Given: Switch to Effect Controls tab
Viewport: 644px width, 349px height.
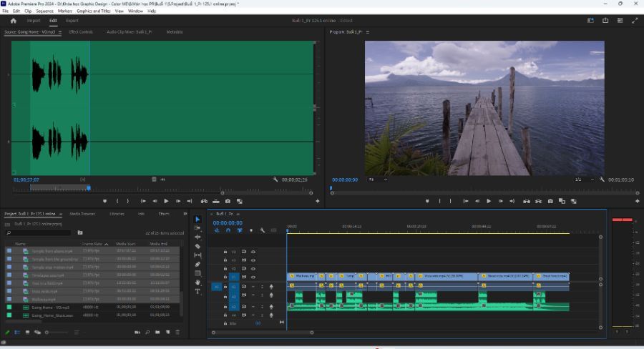Looking at the screenshot, I should pyautogui.click(x=81, y=32).
